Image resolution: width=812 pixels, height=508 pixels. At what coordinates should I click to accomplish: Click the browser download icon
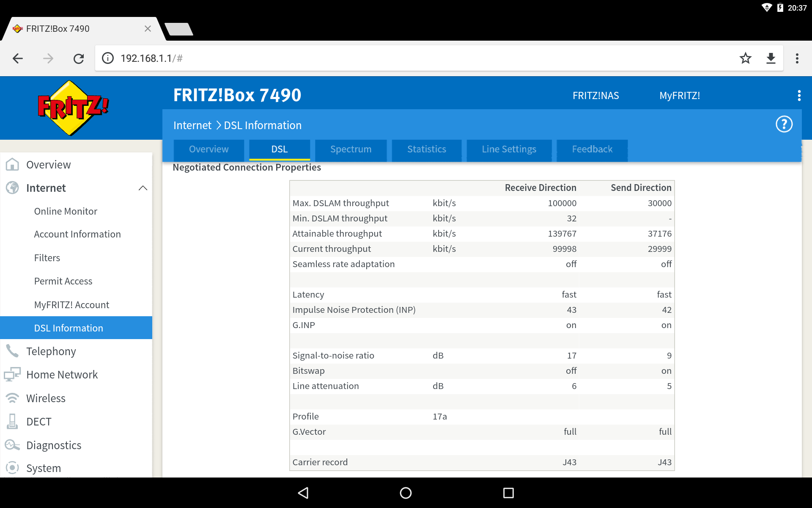pos(771,58)
